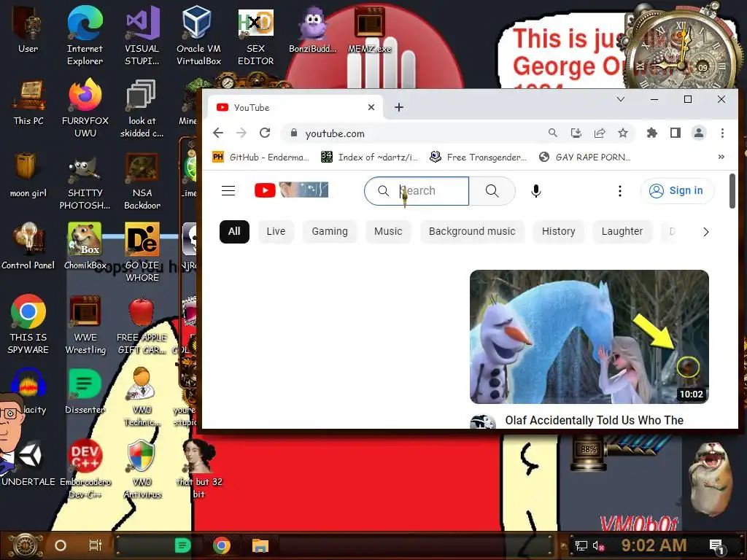Expand the tab search dropdown arrow

click(x=620, y=99)
